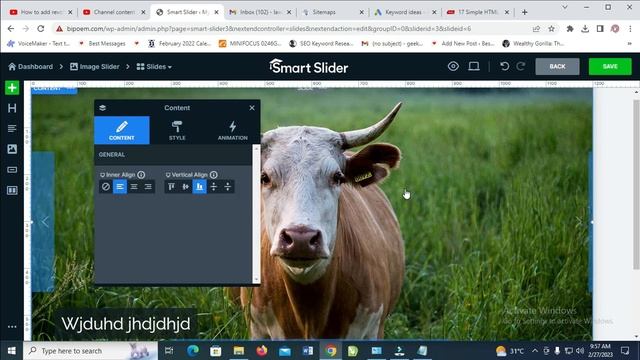Image resolution: width=640 pixels, height=360 pixels.
Task: Open Microsoft Edge from taskbar
Action: tap(193, 351)
